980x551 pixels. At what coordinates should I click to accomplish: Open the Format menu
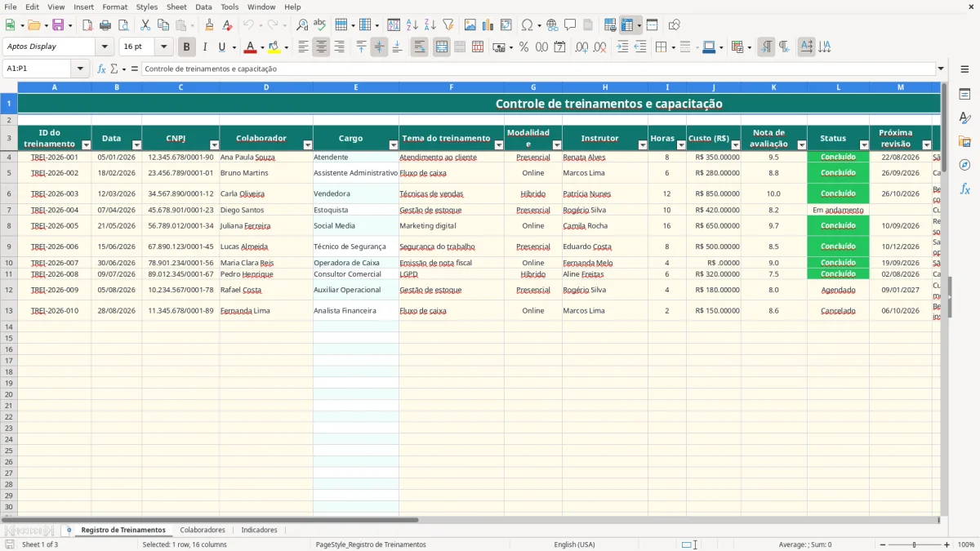point(114,7)
